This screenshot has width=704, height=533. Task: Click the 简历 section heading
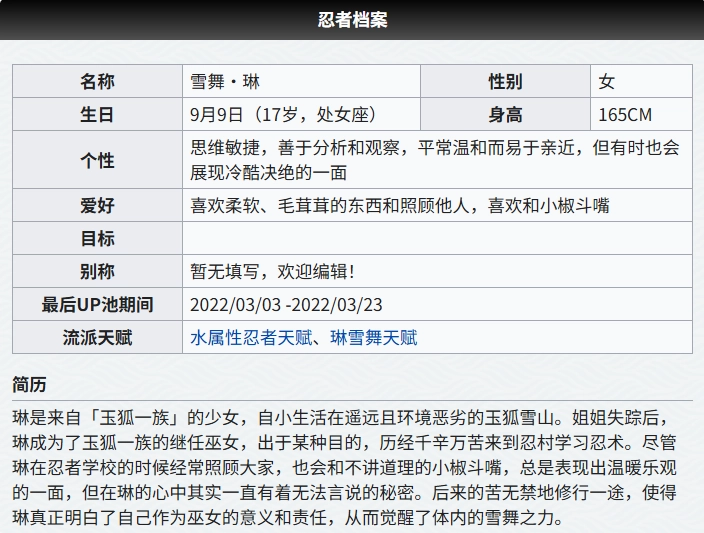(29, 385)
